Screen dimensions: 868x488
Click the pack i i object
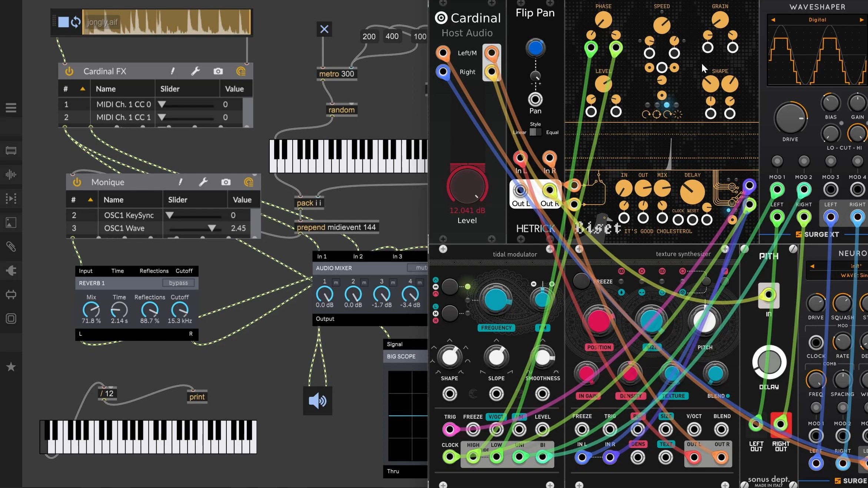pos(309,203)
